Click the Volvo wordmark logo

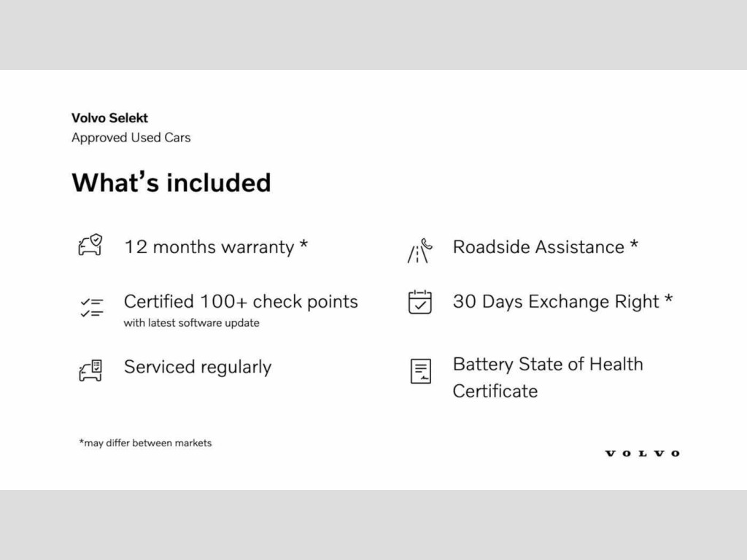point(642,454)
